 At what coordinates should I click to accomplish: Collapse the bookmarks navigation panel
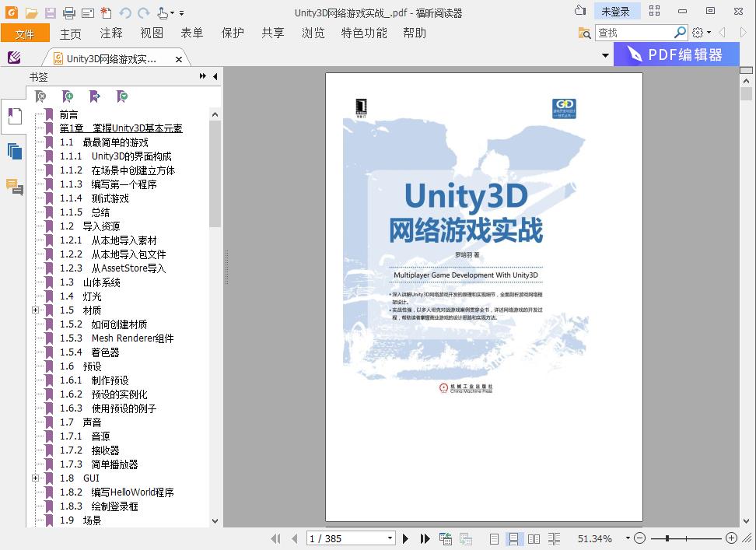(215, 76)
